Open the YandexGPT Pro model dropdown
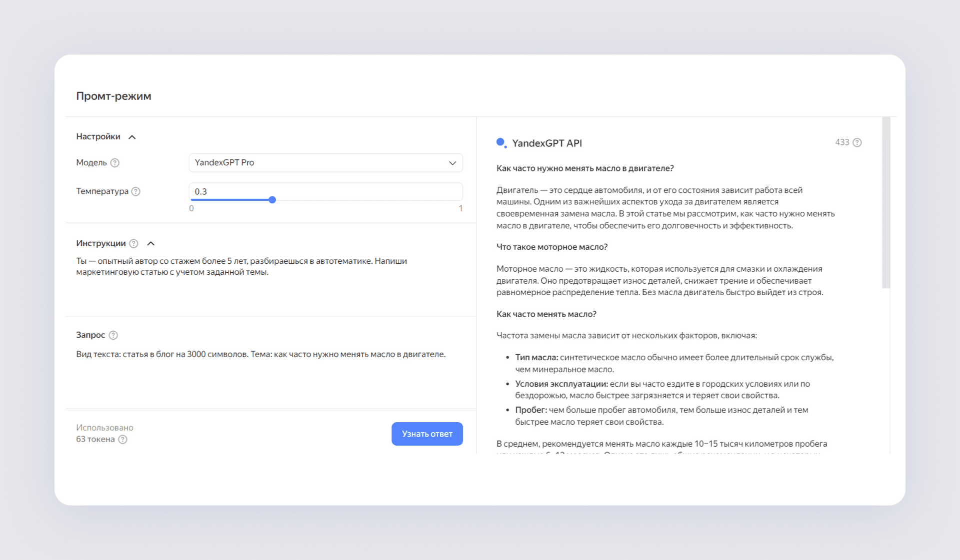The width and height of the screenshot is (960, 560). (x=325, y=162)
